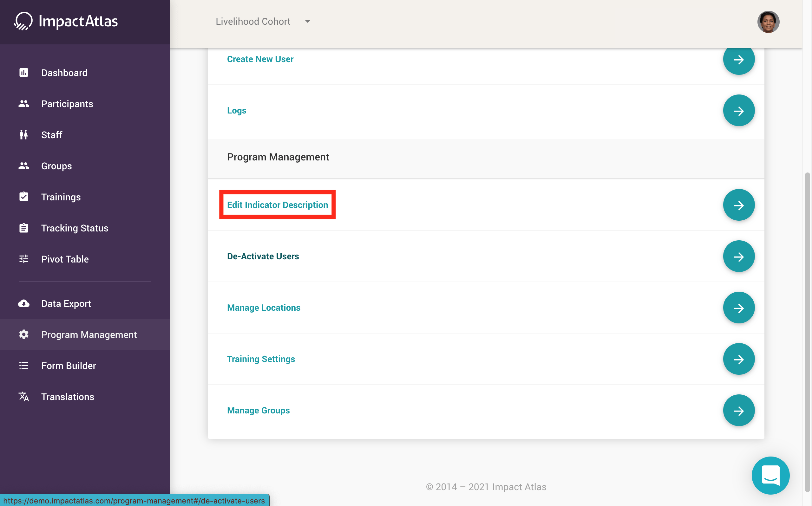Click the ImpactAtlas logo

[66, 21]
